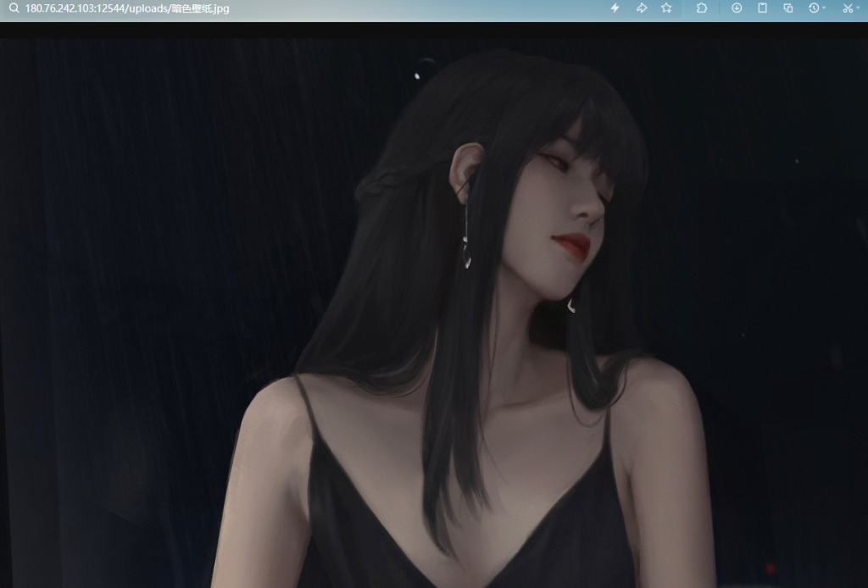The image size is (868, 588).
Task: Click the search magnifier icon in address bar
Action: click(14, 8)
